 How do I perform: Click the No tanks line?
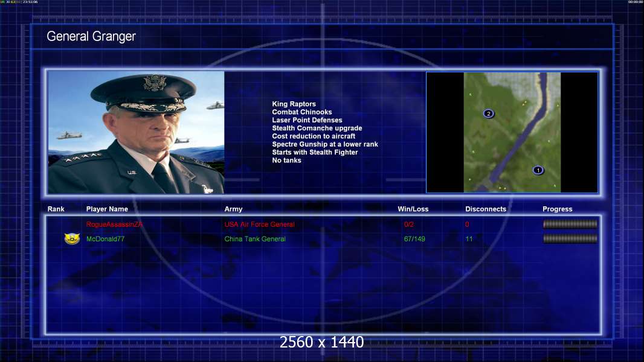tap(286, 160)
